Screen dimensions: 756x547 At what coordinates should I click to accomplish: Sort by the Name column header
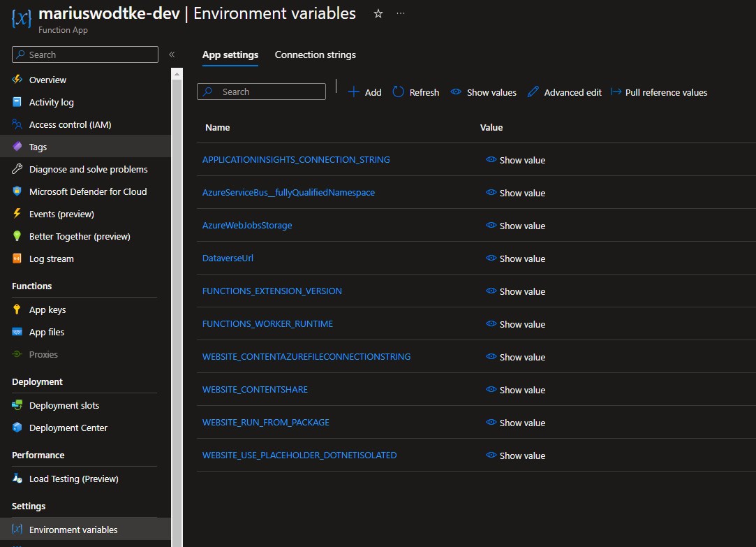pos(218,127)
